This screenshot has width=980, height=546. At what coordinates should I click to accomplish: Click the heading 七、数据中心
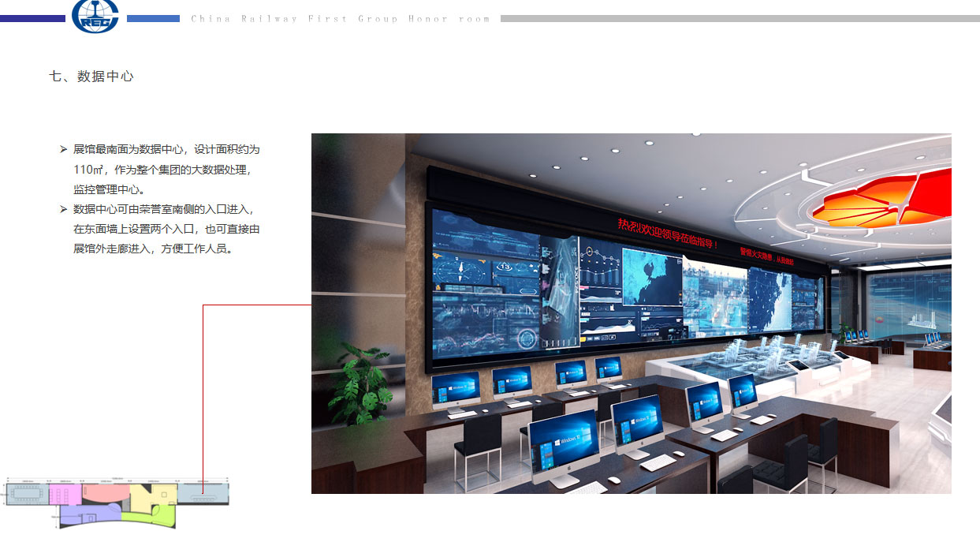[91, 77]
